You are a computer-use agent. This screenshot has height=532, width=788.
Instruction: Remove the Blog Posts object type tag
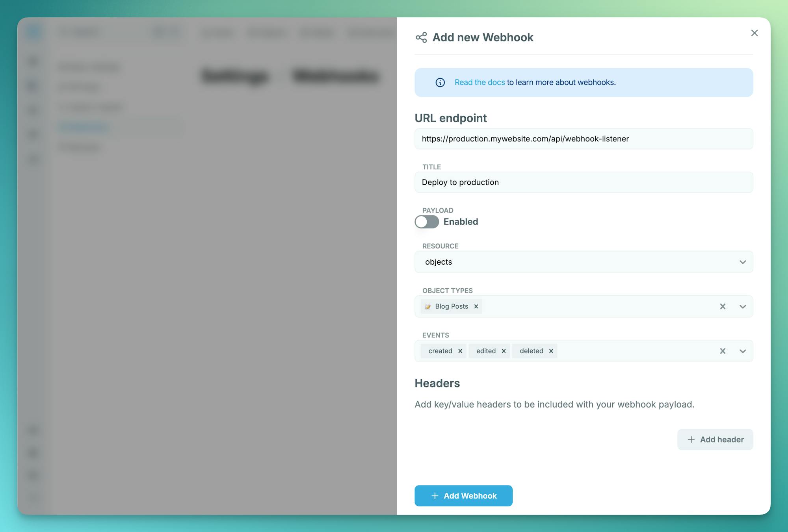point(476,306)
